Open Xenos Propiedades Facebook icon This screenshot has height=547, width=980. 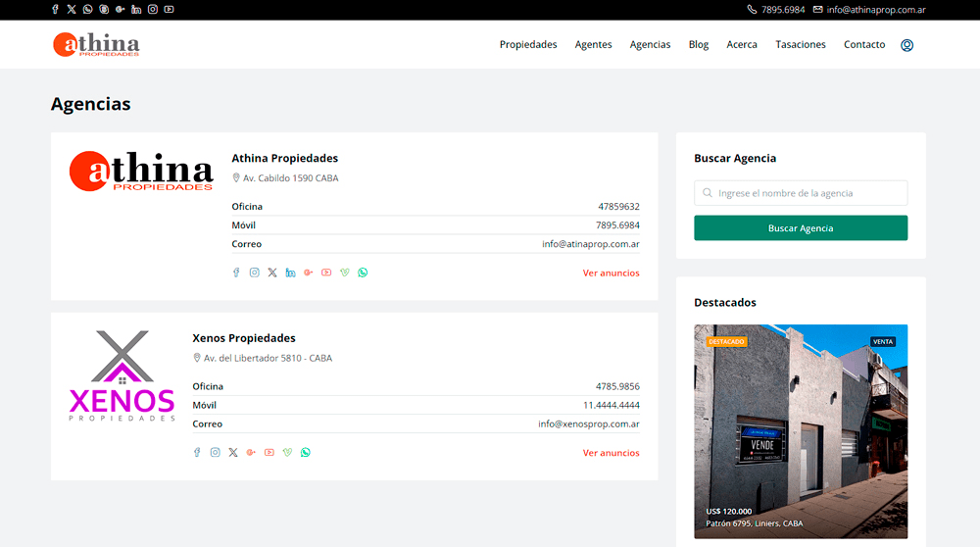(x=197, y=453)
